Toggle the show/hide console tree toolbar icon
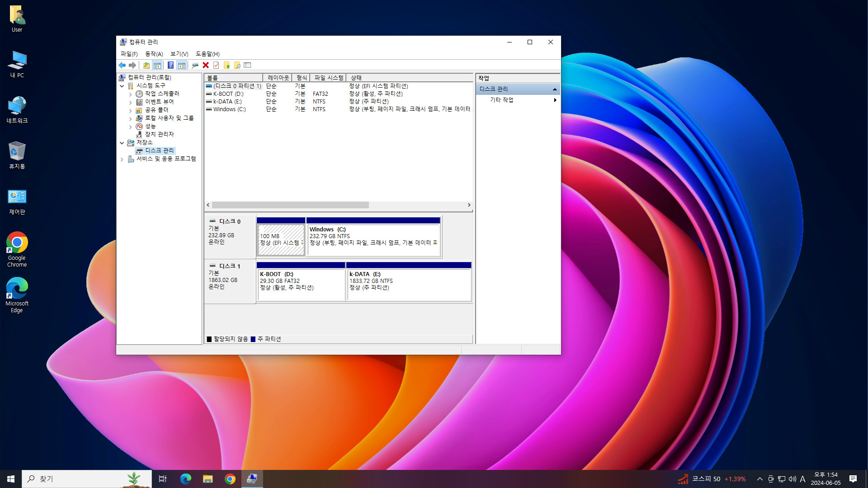 click(157, 66)
